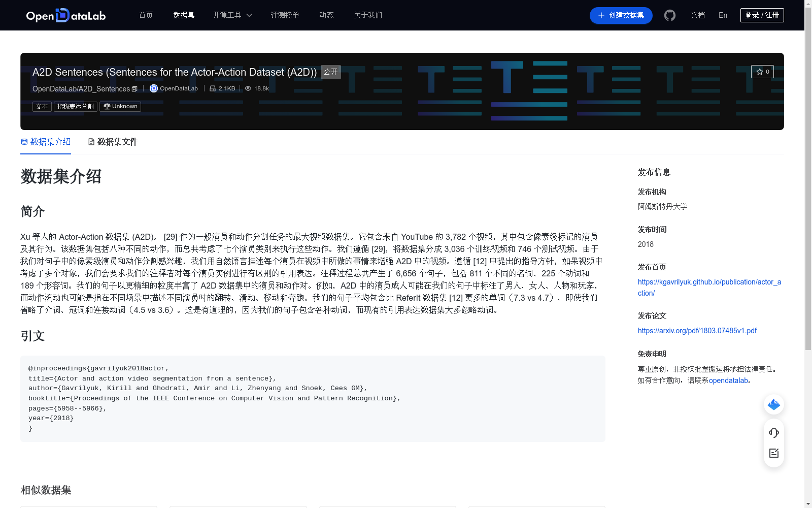Click 登录 / 注册 button
The height and width of the screenshot is (508, 812).
coord(762,15)
